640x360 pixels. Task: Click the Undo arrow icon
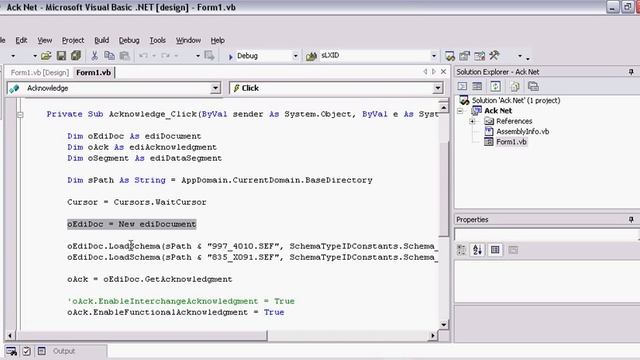[143, 56]
